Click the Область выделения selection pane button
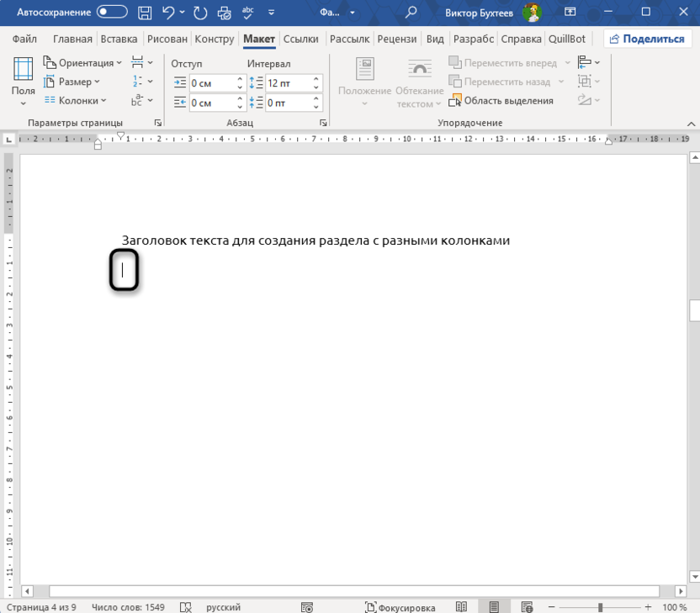The width and height of the screenshot is (700, 613). [x=501, y=101]
